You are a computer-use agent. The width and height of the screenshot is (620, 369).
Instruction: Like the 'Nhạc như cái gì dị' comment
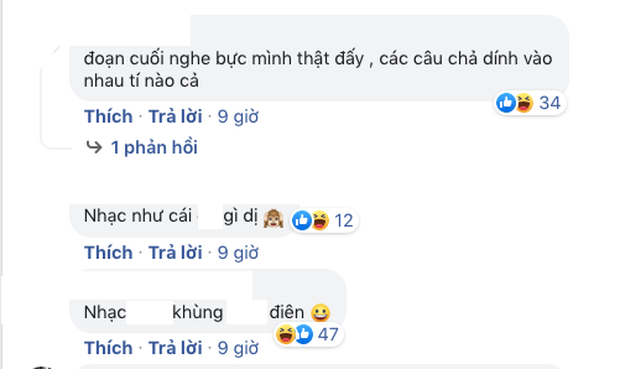[108, 253]
